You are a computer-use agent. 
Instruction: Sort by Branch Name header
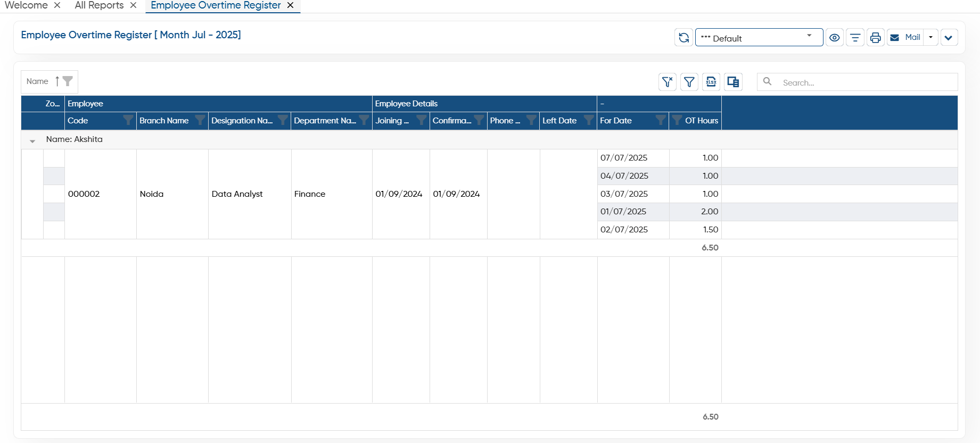[164, 121]
